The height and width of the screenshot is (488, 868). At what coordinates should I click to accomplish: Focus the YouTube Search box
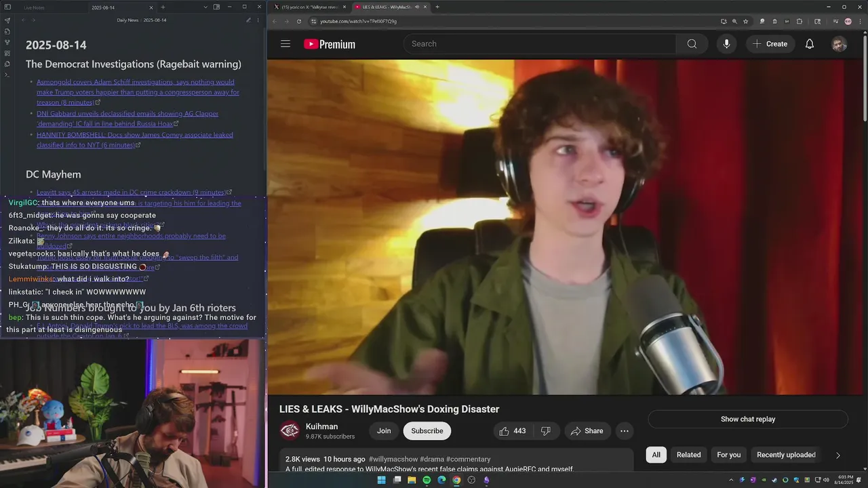pyautogui.click(x=540, y=44)
